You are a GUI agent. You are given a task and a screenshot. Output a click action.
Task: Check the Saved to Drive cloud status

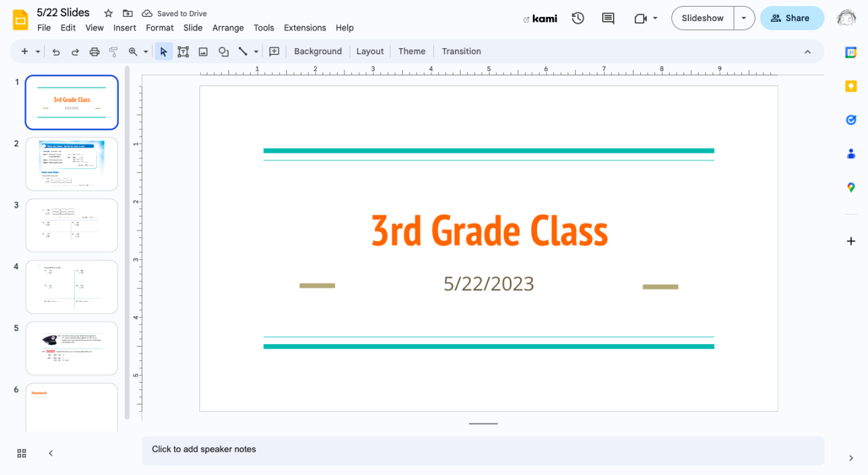(x=174, y=14)
